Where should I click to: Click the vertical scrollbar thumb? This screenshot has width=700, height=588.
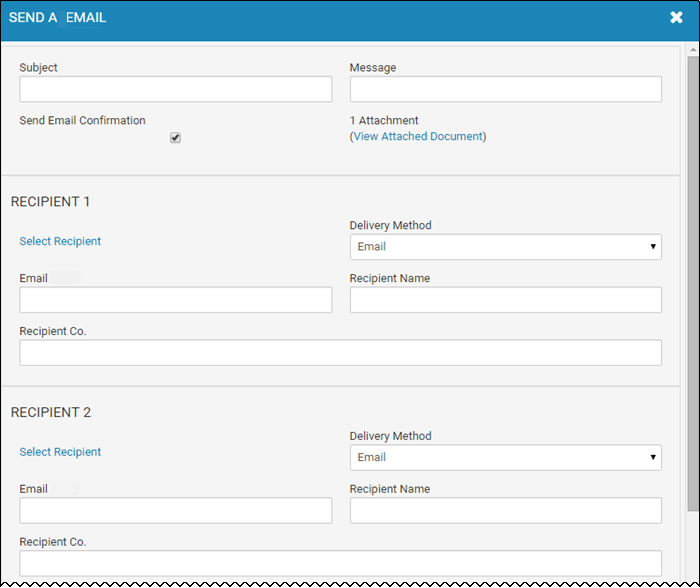(693, 284)
